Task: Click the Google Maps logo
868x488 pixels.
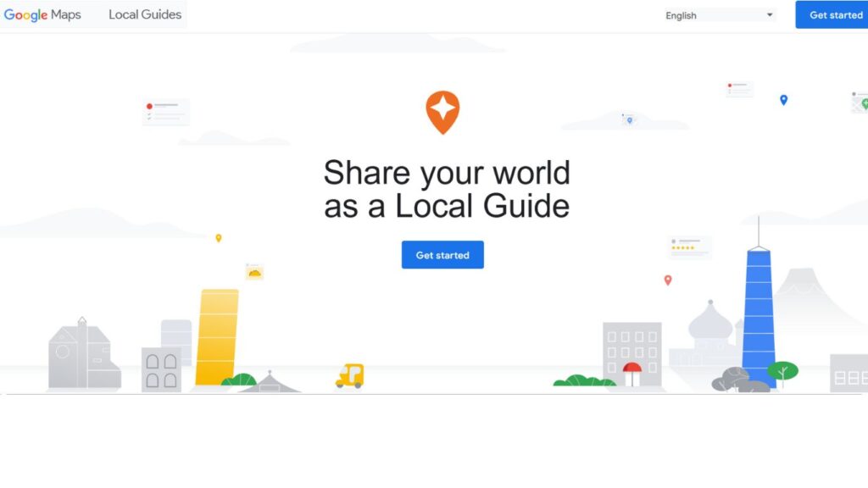Action: pyautogui.click(x=43, y=14)
